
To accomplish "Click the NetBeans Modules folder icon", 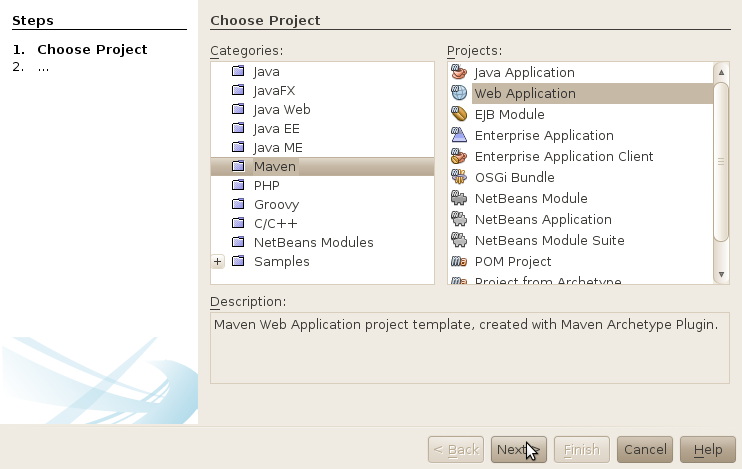I will 238,242.
